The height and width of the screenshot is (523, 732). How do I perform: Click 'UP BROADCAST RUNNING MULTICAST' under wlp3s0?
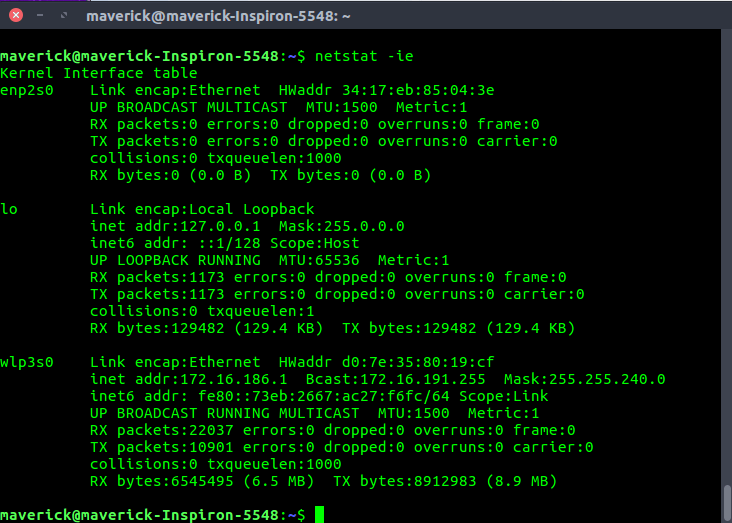[225, 413]
